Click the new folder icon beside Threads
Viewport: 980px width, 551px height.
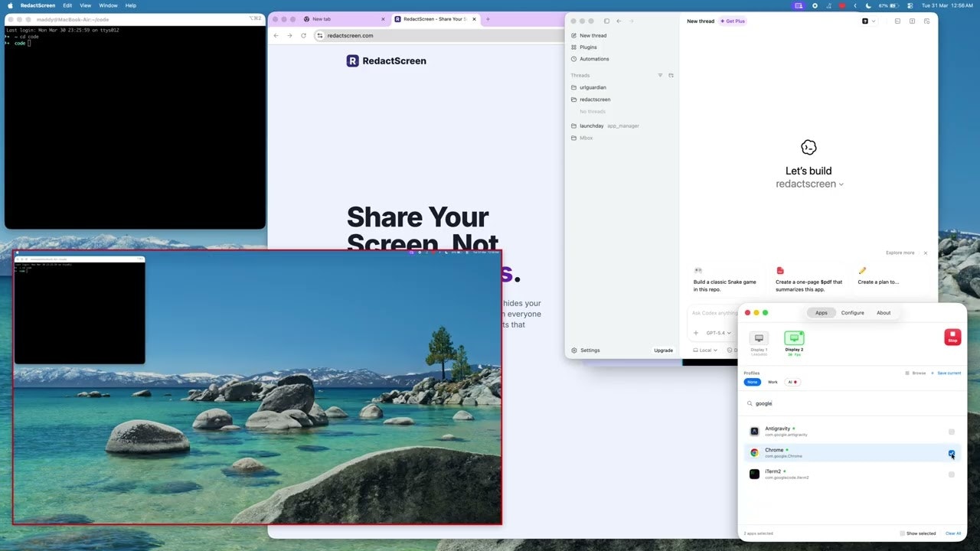[671, 75]
